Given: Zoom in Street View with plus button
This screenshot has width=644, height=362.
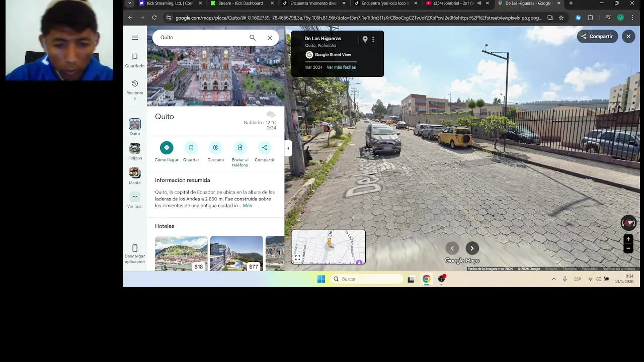Looking at the screenshot, I should 628,239.
